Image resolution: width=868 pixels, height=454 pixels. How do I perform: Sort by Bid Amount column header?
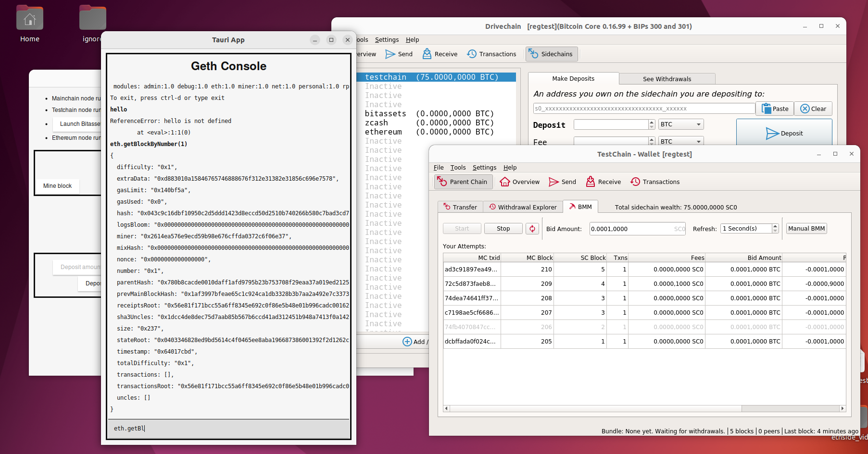click(744, 258)
